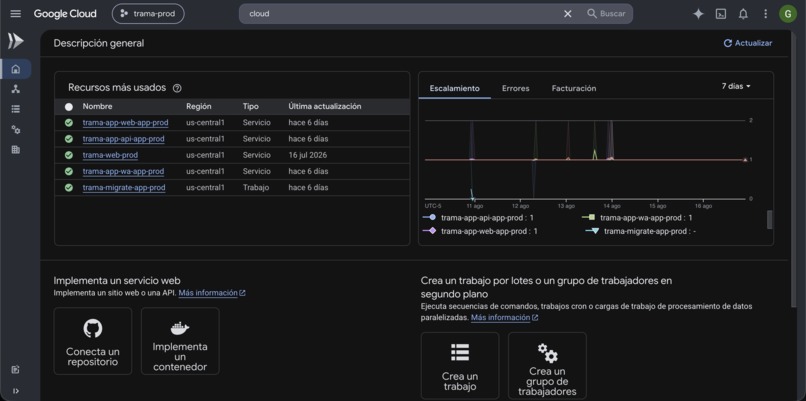Open the trama-app-api-app-prod service link
806x401 pixels.
point(123,139)
